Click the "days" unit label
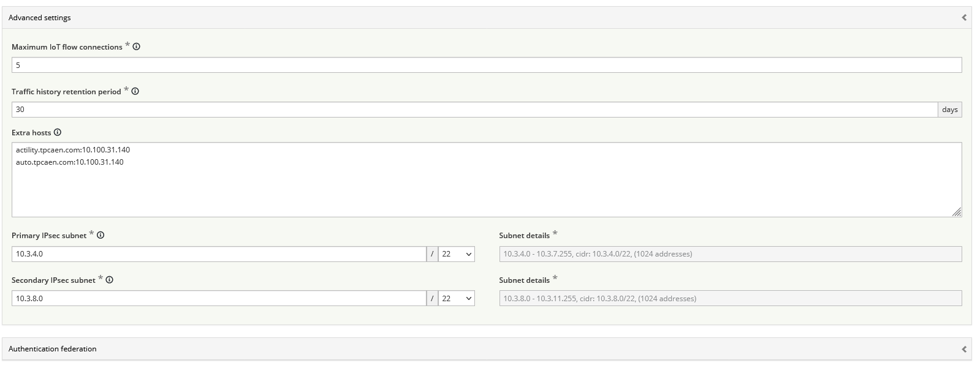 949,110
